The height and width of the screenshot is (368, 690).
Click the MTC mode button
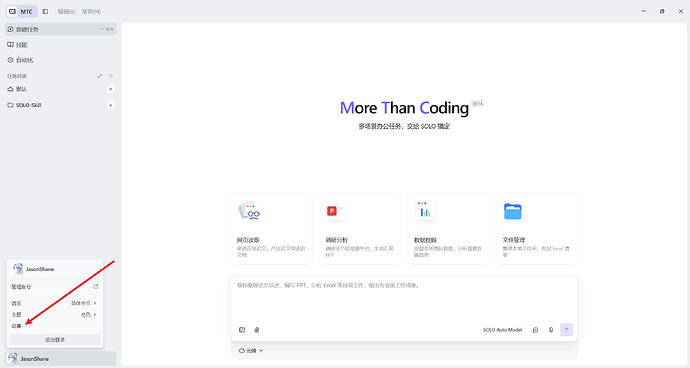21,11
